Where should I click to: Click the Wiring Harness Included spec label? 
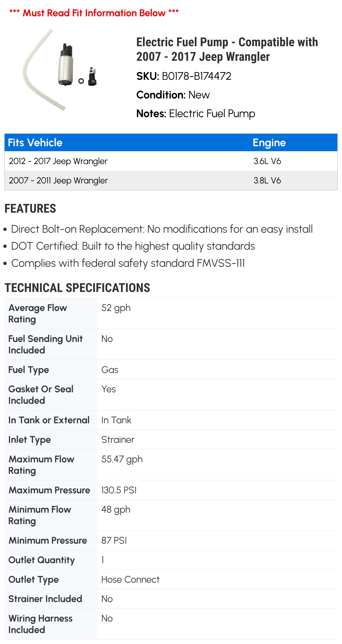pyautogui.click(x=40, y=624)
